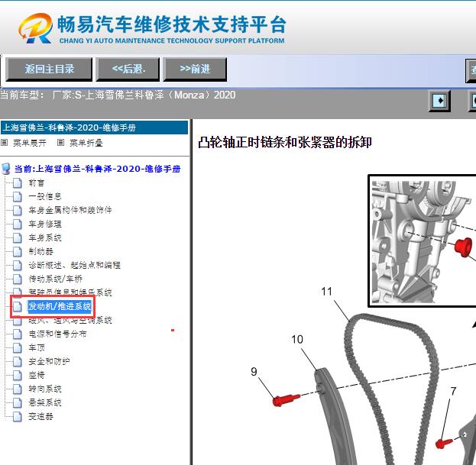Click the blue 上海雪佛兰-科鲁泽-2020-维修手册 panel header
The image size is (476, 465).
[95, 128]
